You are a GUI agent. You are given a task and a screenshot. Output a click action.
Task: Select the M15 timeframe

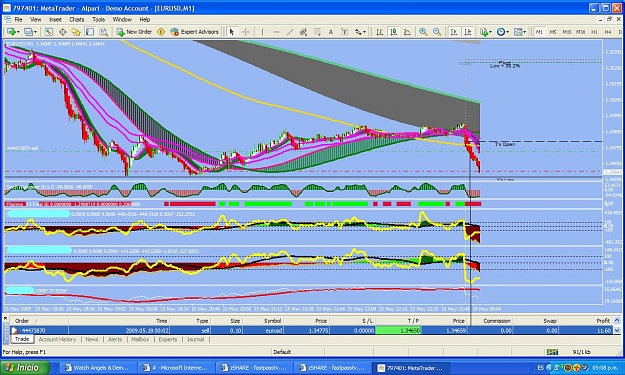coord(567,32)
